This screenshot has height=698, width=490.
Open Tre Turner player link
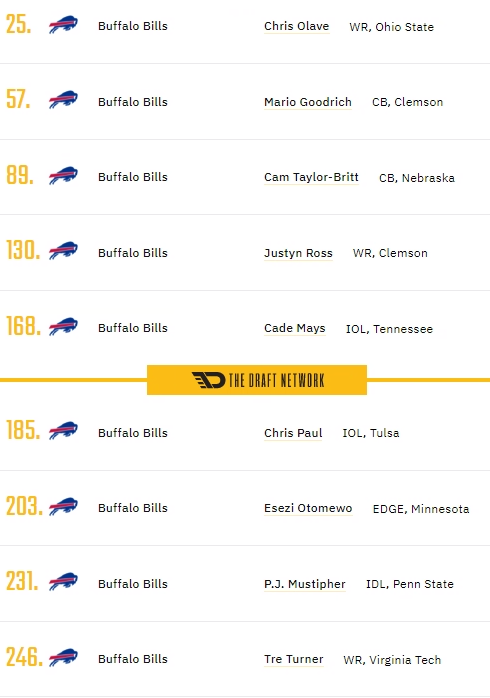click(294, 659)
